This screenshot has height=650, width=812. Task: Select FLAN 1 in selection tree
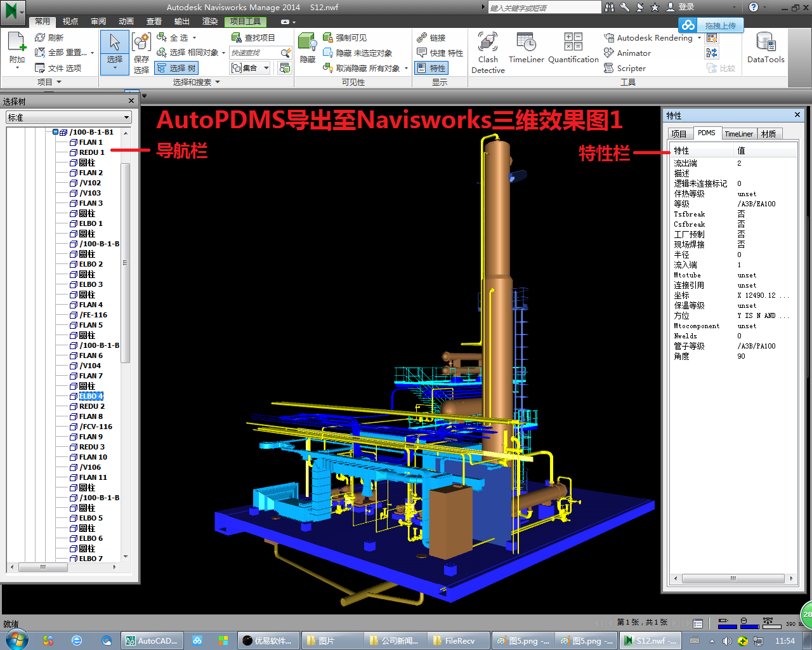91,142
